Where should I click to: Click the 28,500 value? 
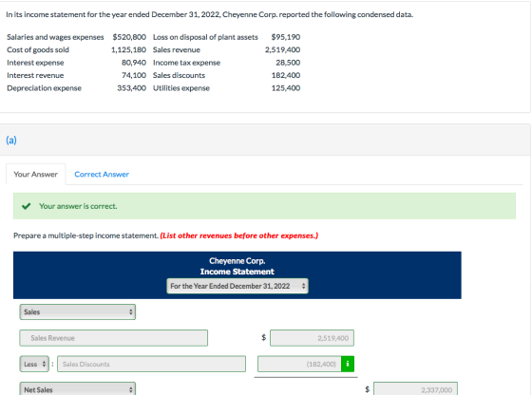pyautogui.click(x=288, y=63)
